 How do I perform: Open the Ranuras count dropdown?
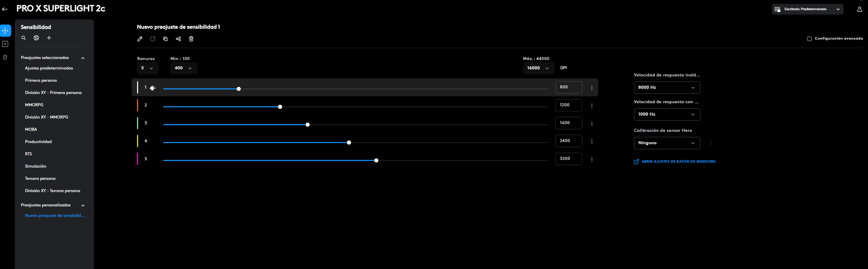pyautogui.click(x=147, y=68)
